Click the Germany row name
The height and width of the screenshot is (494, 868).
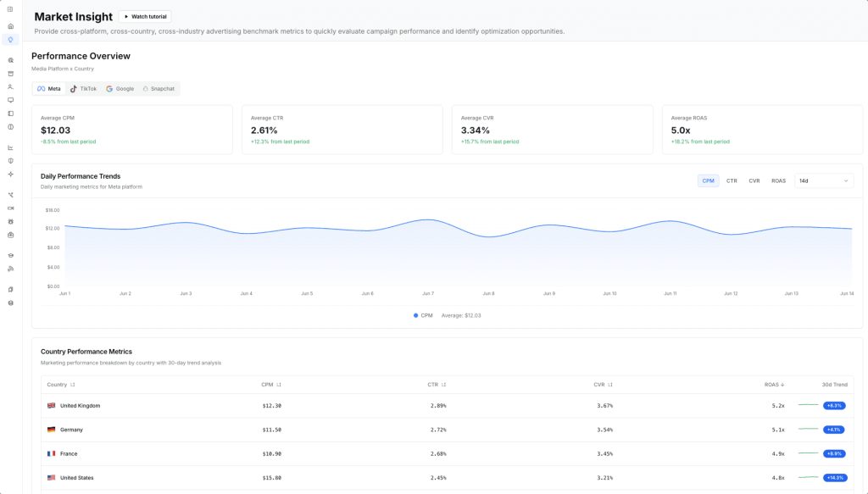coord(71,430)
